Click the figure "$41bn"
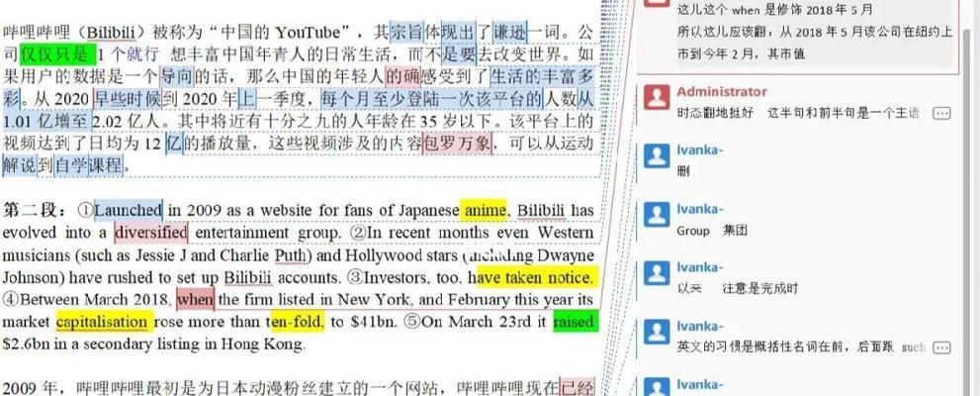The width and height of the screenshot is (980, 396). click(x=371, y=322)
